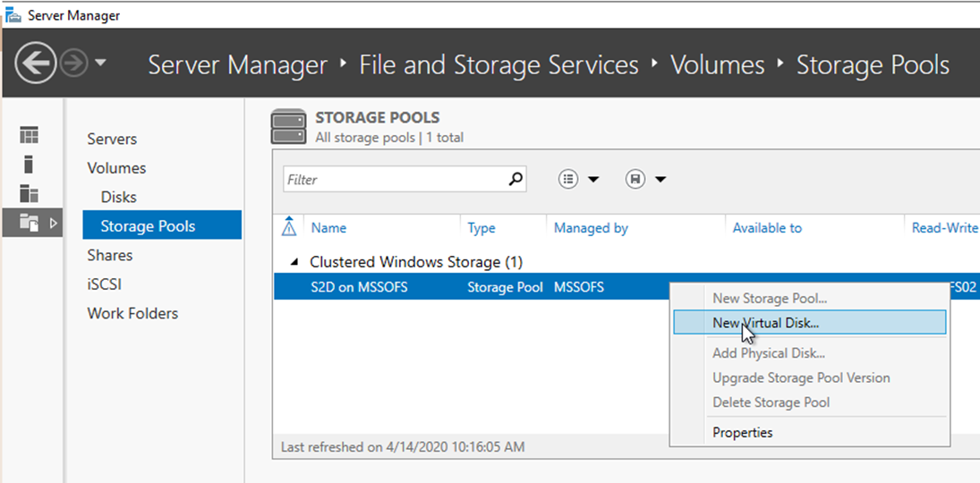The height and width of the screenshot is (483, 980).
Task: Open the Dashboard icon in left sidebar
Action: click(x=30, y=136)
